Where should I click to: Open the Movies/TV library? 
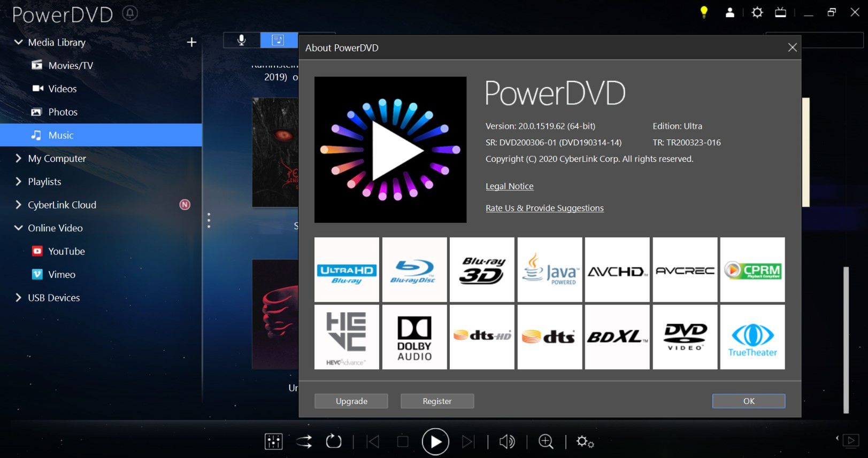pyautogui.click(x=70, y=65)
